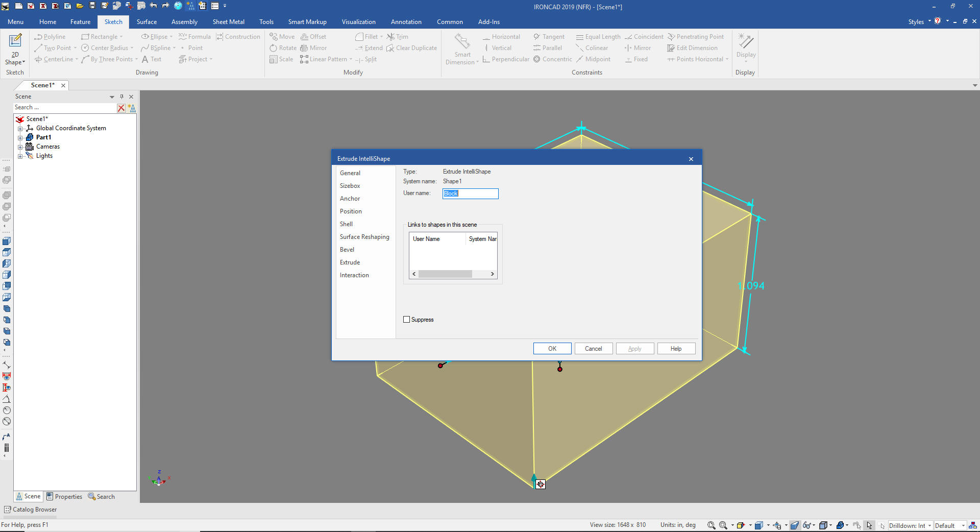Select the Sizebox page in dialog
980x532 pixels.
tap(350, 186)
